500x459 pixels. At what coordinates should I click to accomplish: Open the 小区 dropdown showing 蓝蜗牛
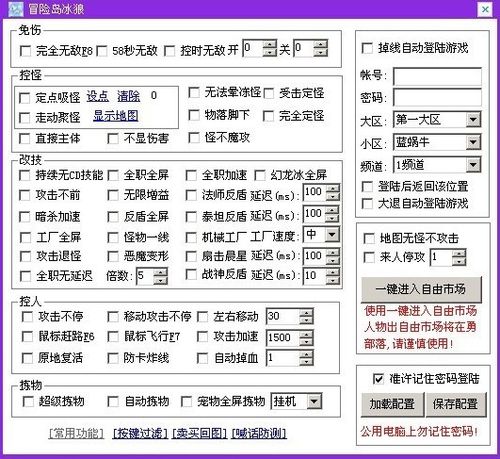(437, 142)
